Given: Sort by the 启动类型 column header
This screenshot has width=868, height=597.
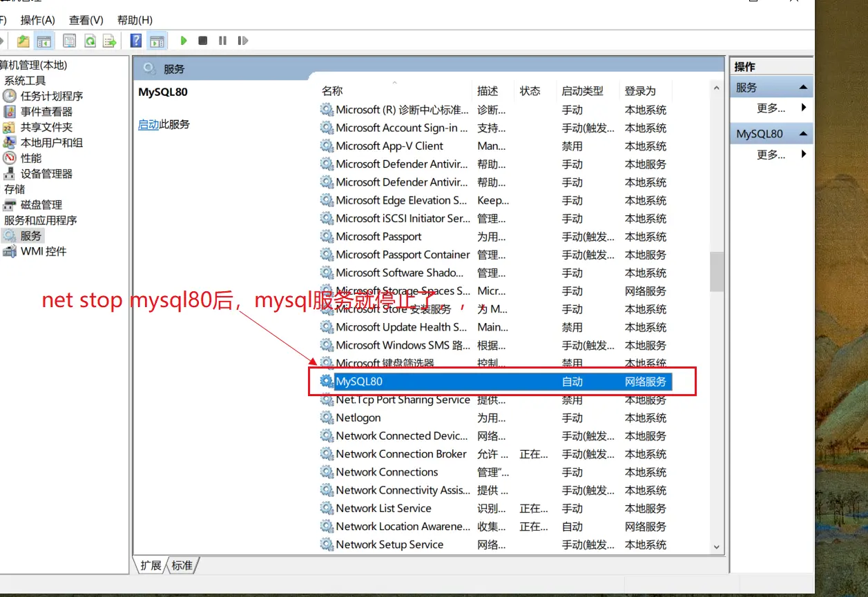Looking at the screenshot, I should (x=582, y=90).
